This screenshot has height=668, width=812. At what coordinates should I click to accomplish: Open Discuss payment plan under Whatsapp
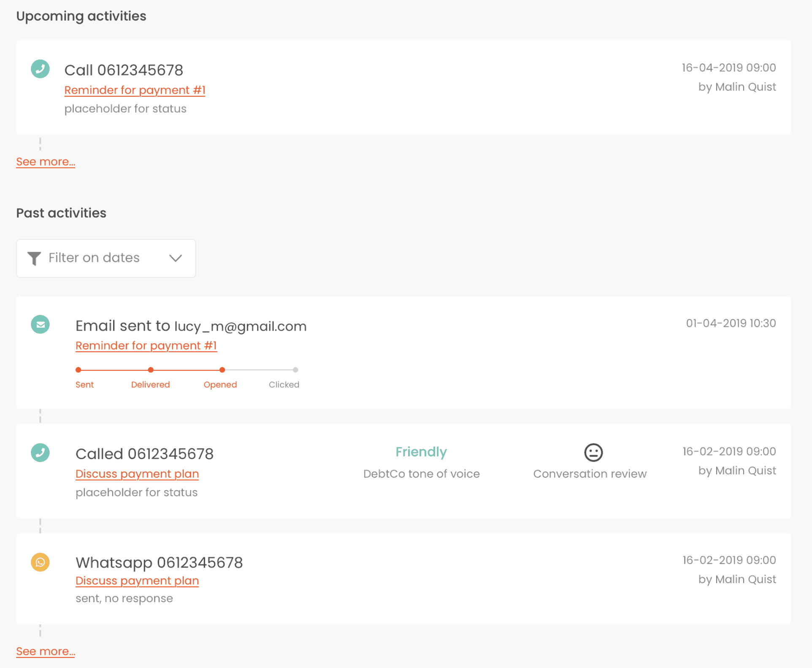pyautogui.click(x=137, y=581)
